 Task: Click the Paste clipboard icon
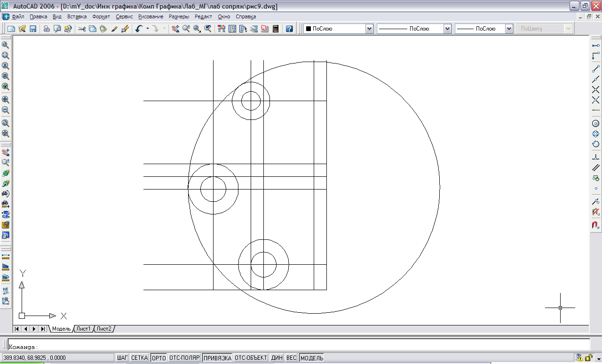click(x=103, y=29)
